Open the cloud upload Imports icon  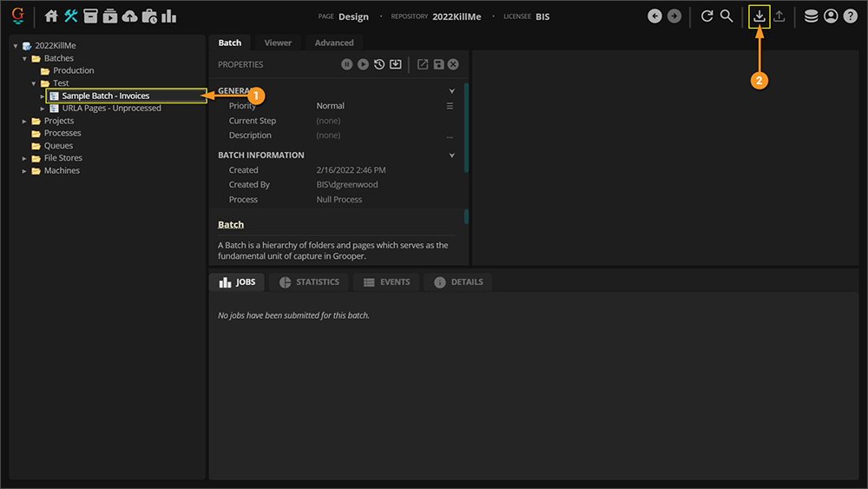click(x=129, y=16)
